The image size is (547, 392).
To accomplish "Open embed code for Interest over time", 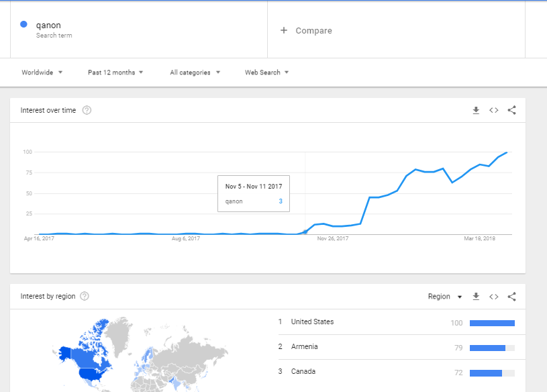I will 494,110.
